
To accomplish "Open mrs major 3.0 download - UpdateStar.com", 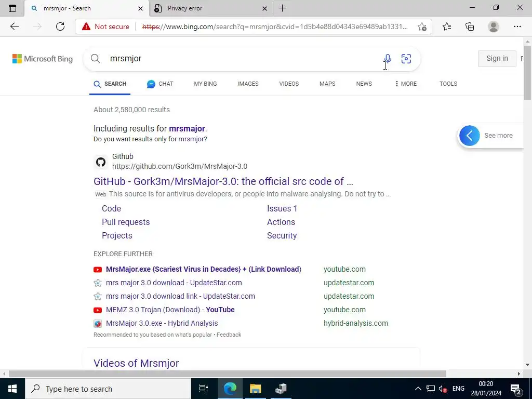I will 174,283.
